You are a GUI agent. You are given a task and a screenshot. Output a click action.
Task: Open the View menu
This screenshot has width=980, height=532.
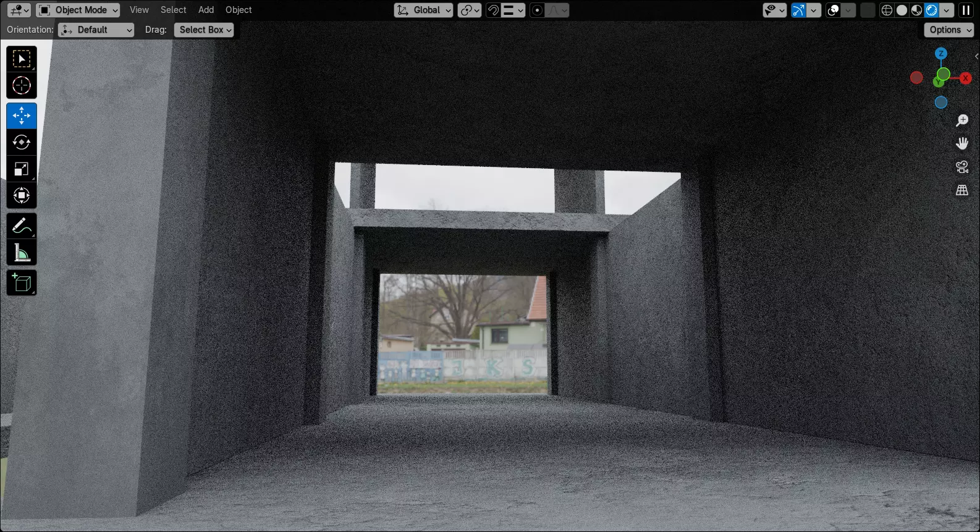139,10
